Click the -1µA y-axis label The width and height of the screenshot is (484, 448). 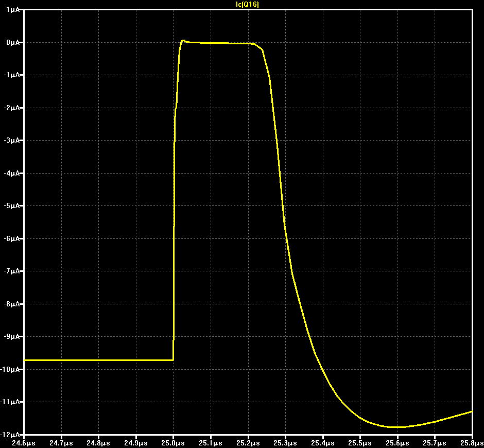[x=12, y=75]
